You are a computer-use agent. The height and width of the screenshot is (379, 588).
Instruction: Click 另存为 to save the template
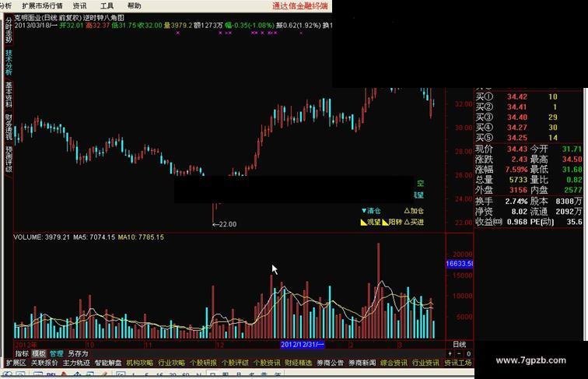[x=78, y=353]
